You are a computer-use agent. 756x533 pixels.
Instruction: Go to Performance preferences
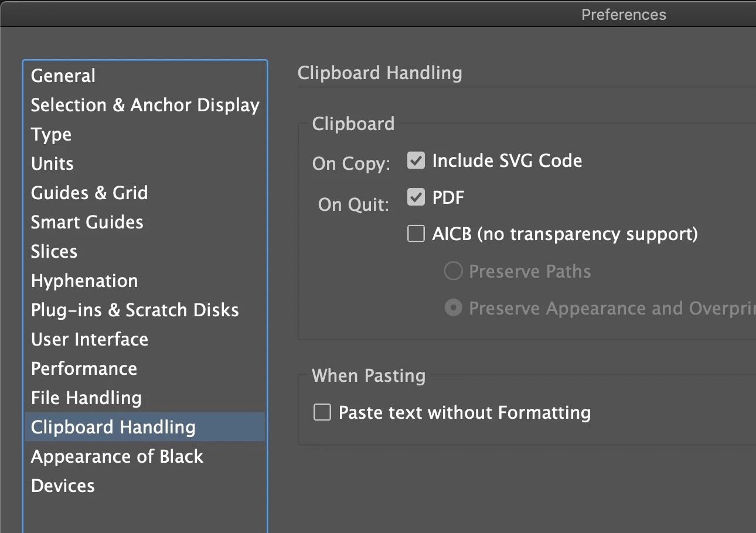click(84, 369)
